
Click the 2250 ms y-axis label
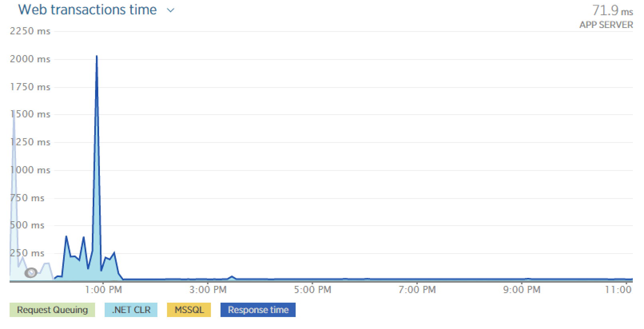[30, 31]
